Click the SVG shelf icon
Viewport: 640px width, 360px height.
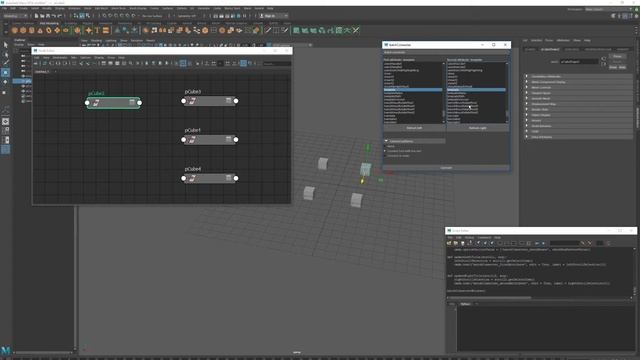coord(106,30)
